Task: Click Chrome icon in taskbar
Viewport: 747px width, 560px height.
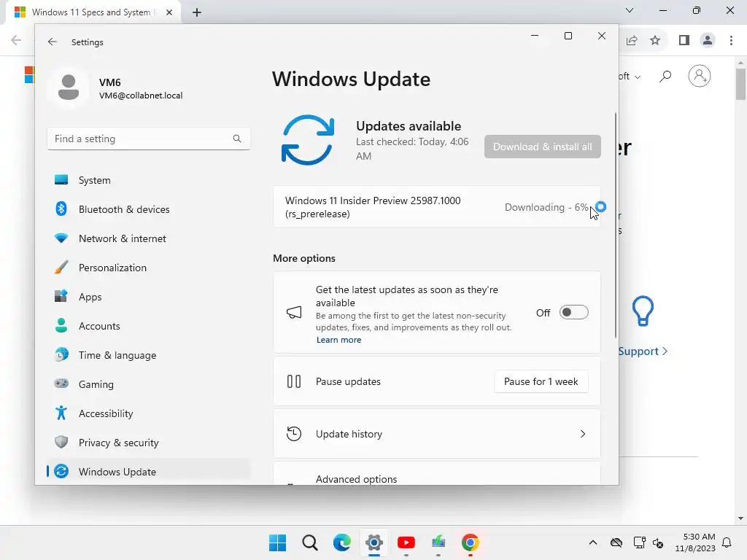Action: [x=471, y=542]
